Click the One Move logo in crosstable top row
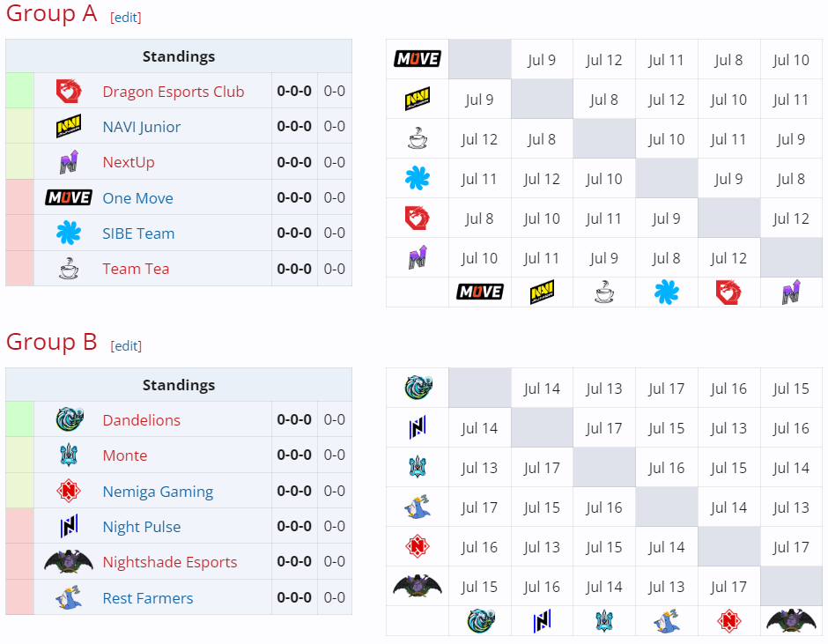 pyautogui.click(x=418, y=59)
